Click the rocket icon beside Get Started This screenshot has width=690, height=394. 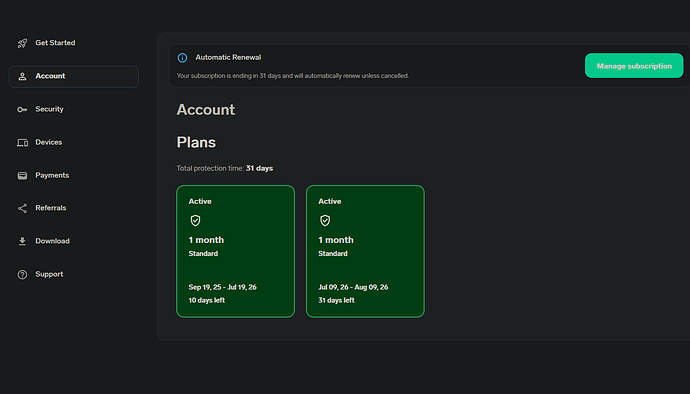22,43
